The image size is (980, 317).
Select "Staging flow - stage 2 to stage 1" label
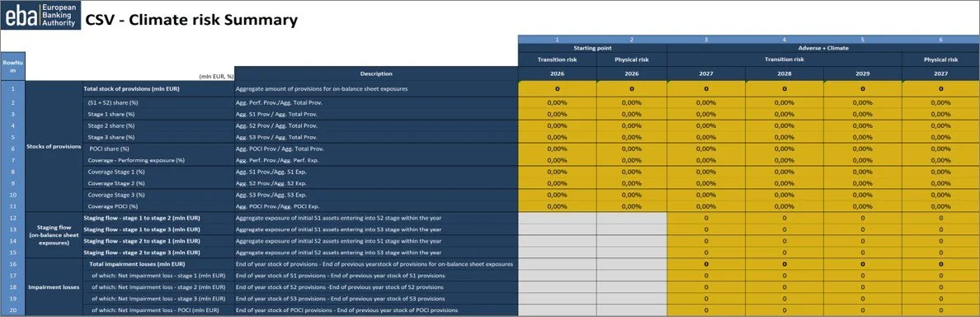click(142, 241)
